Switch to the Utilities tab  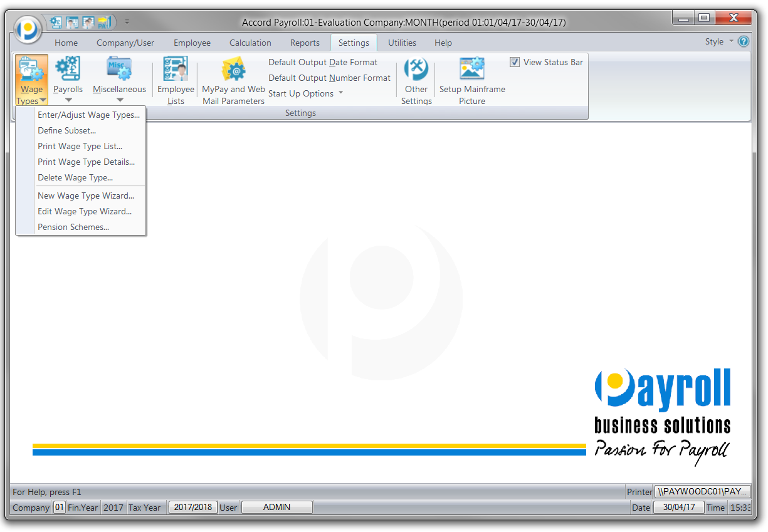(402, 43)
